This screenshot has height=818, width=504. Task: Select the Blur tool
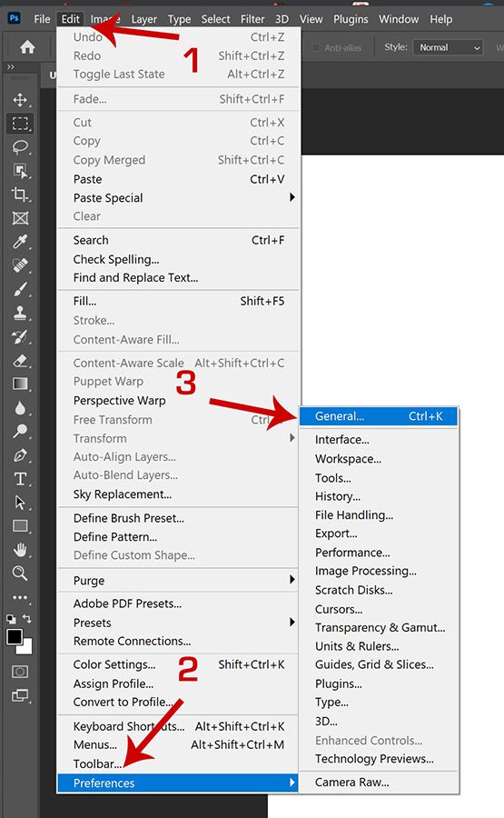[20, 408]
